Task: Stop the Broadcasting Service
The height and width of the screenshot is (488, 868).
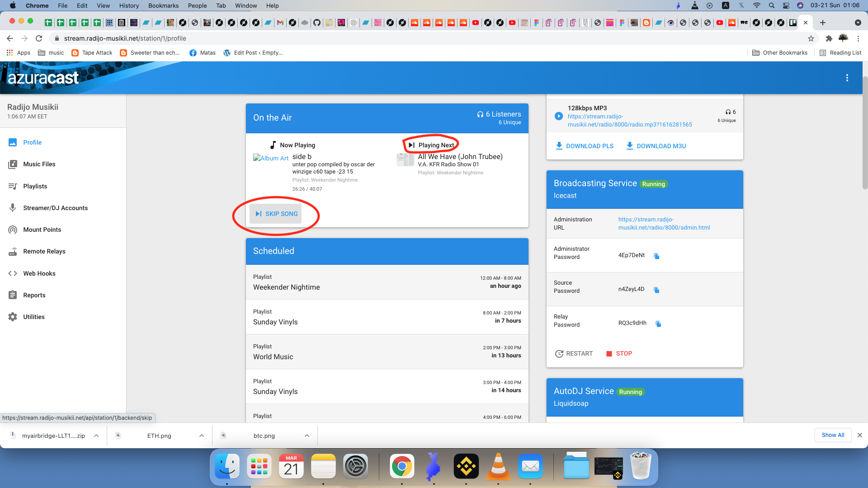Action: pos(619,353)
